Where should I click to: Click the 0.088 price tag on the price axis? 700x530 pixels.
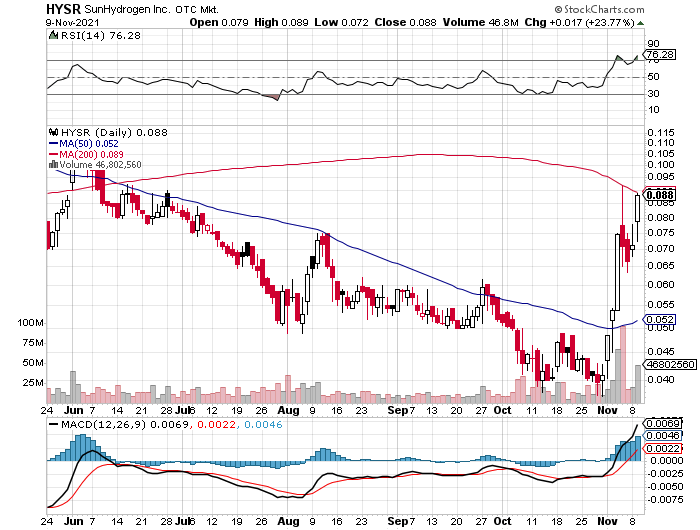[x=659, y=195]
